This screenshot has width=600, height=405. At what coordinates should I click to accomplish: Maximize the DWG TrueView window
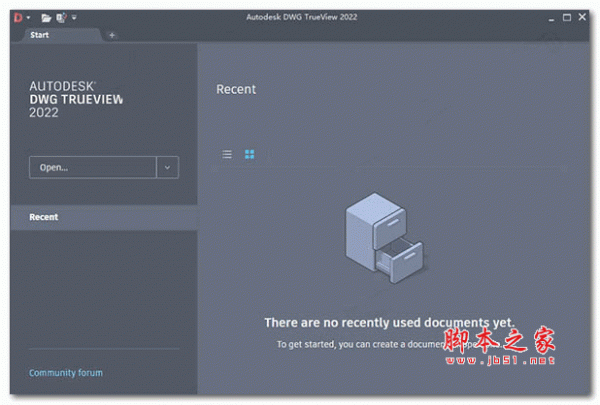point(567,17)
